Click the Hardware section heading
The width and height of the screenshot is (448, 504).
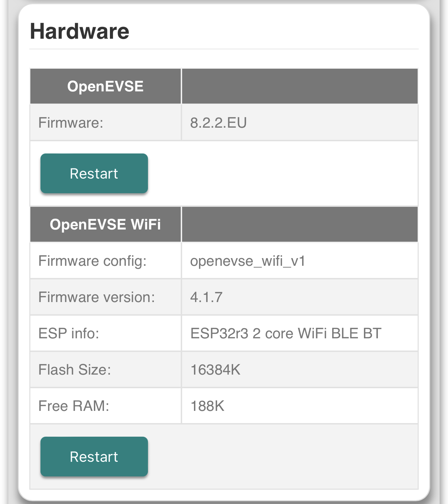pyautogui.click(x=80, y=31)
